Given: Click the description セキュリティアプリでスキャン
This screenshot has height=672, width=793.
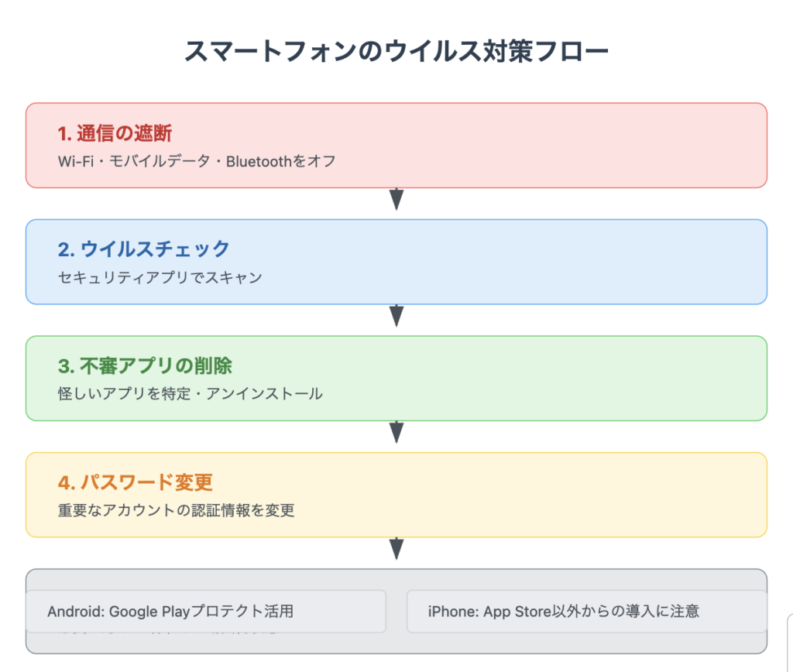Looking at the screenshot, I should click(x=160, y=277).
